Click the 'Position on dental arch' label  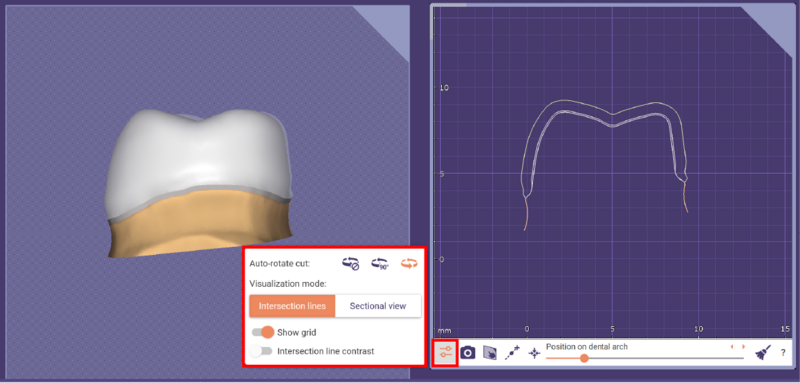tap(587, 347)
